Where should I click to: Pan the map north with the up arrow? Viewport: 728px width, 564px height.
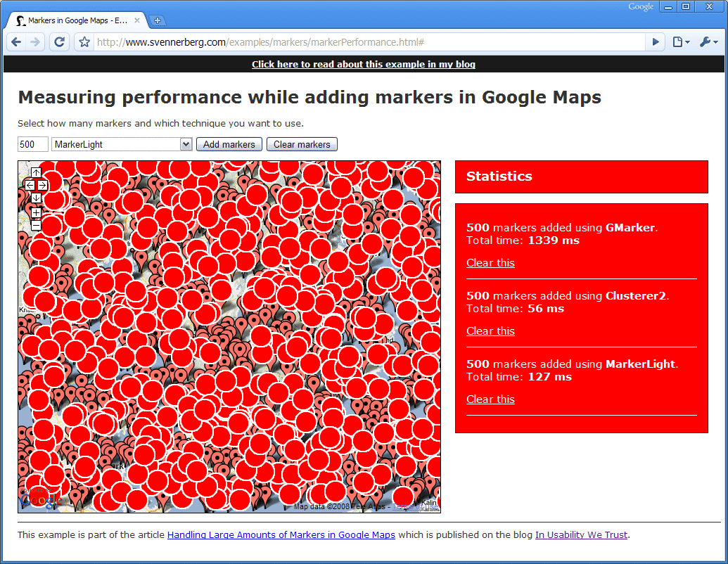[35, 172]
